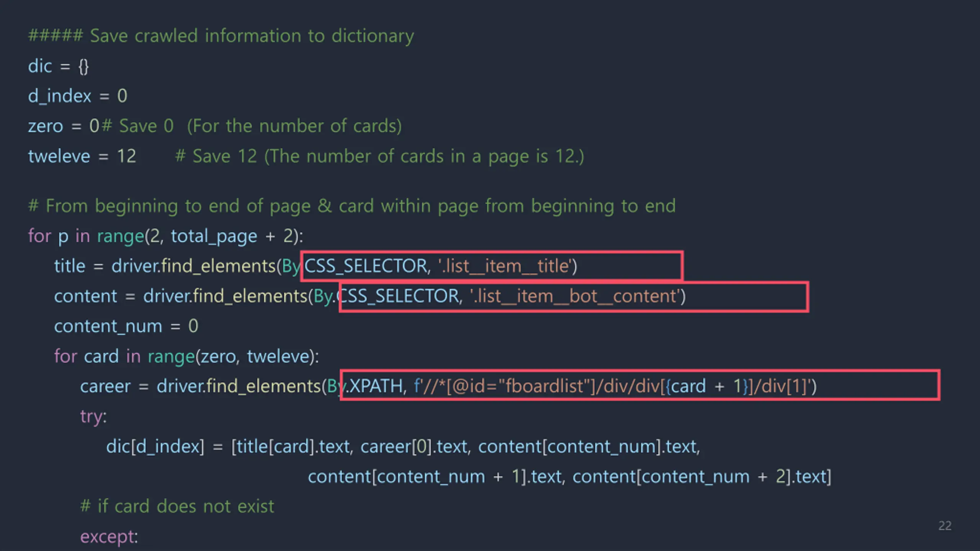
Task: Click the comment 'if card does not exist'
Action: pos(177,507)
